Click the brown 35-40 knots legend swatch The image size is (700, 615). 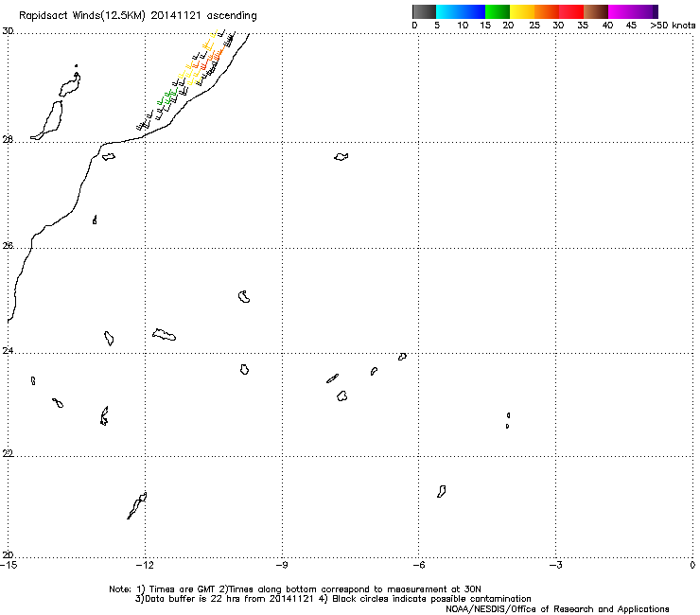tap(596, 11)
